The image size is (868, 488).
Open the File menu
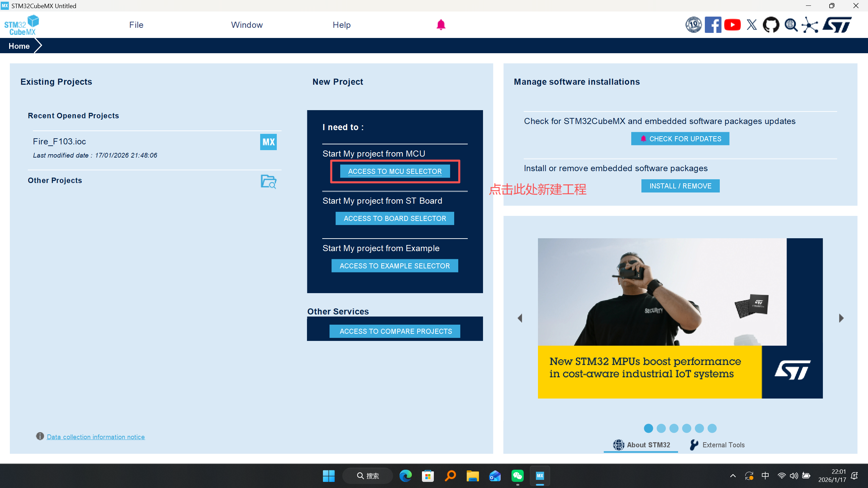pyautogui.click(x=136, y=25)
